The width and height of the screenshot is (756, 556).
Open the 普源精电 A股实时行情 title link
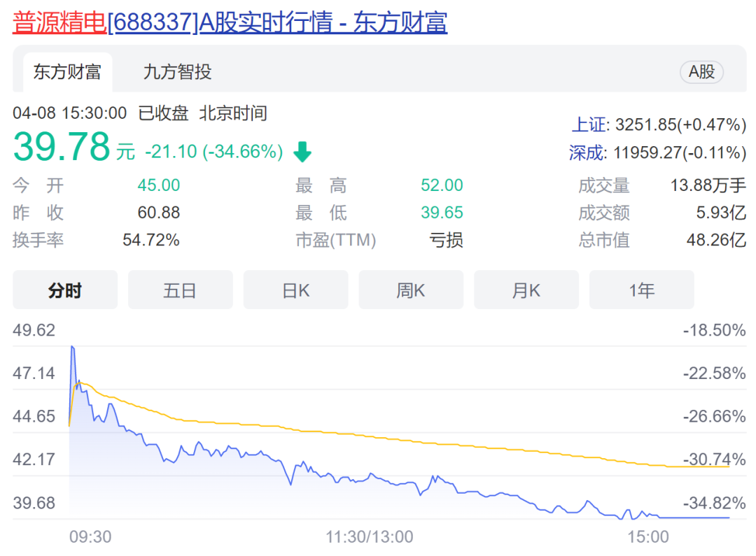(x=230, y=22)
